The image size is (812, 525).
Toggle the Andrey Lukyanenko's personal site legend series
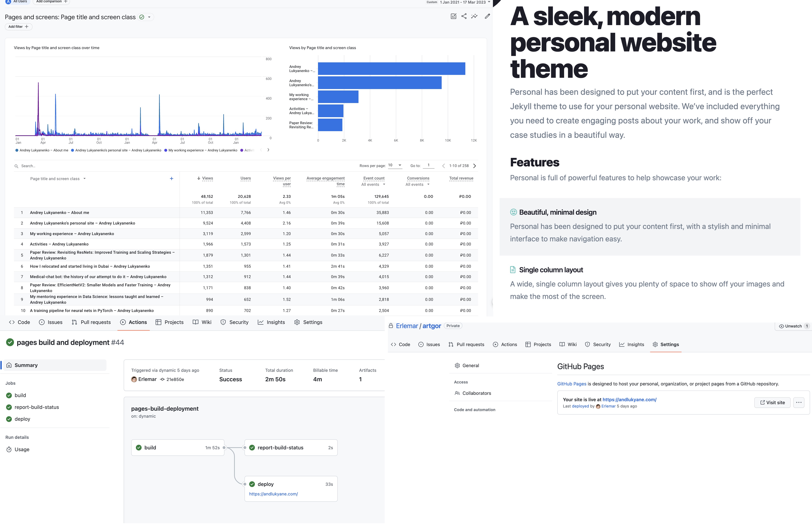(118, 150)
